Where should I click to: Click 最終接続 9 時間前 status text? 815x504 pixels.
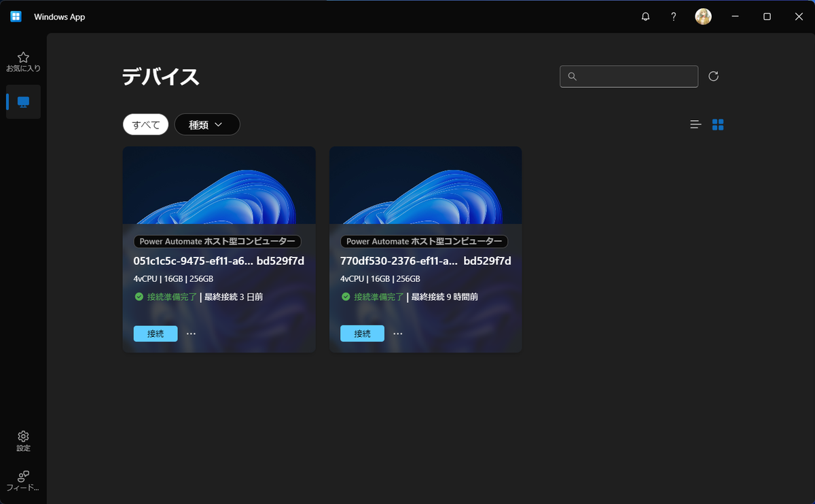coord(444,297)
